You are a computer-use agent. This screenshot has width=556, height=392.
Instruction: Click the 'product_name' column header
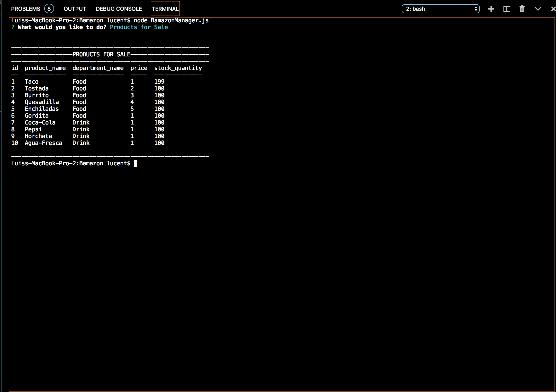pyautogui.click(x=45, y=68)
